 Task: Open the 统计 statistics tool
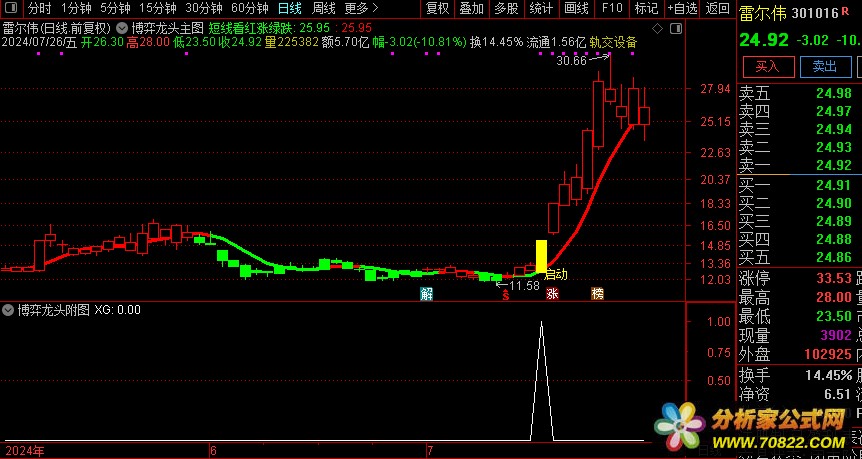(x=541, y=8)
